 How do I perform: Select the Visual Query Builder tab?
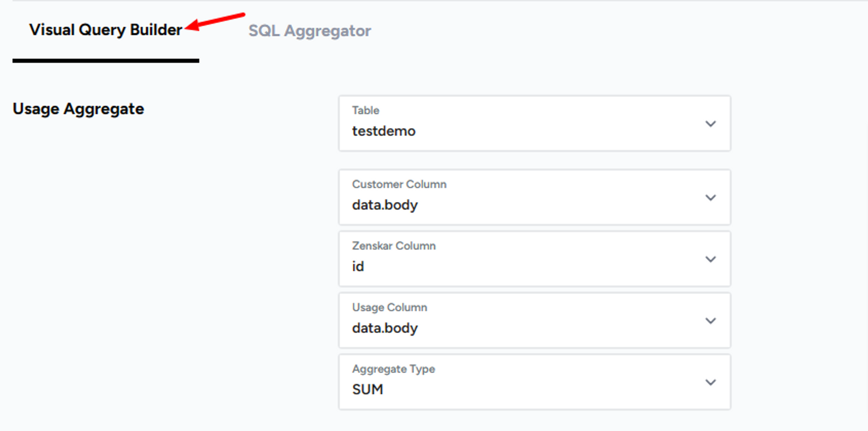point(105,30)
